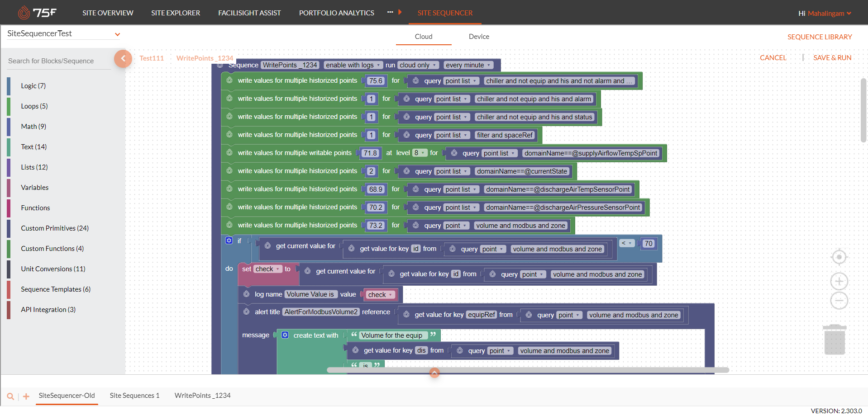The image size is (868, 415).
Task: Expand the Custom Primitives (24) category
Action: pyautogui.click(x=55, y=228)
